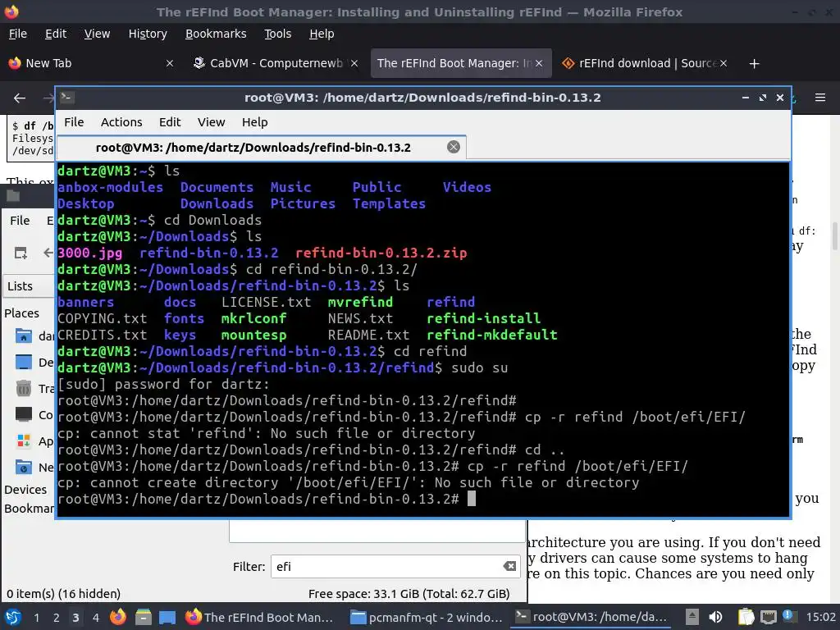Viewport: 840px width, 630px height.
Task: Click new tab icon in pcmanfm-qt toolbar
Action: point(21,253)
